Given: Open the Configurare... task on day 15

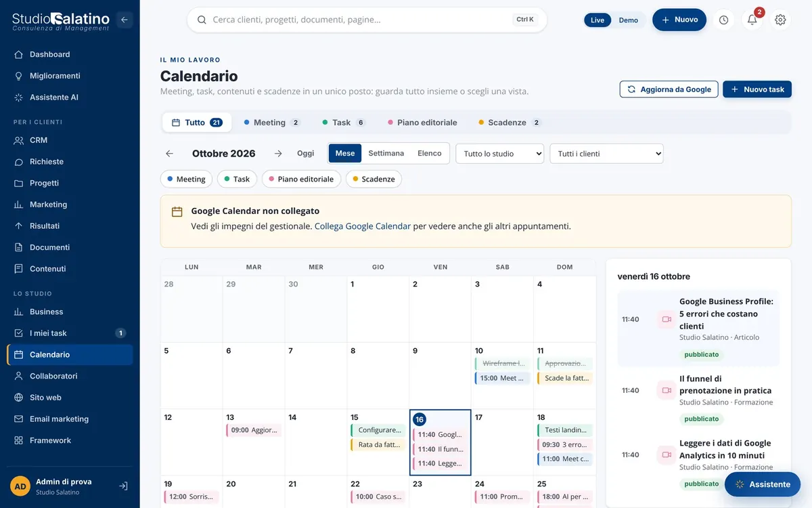Looking at the screenshot, I should point(378,430).
